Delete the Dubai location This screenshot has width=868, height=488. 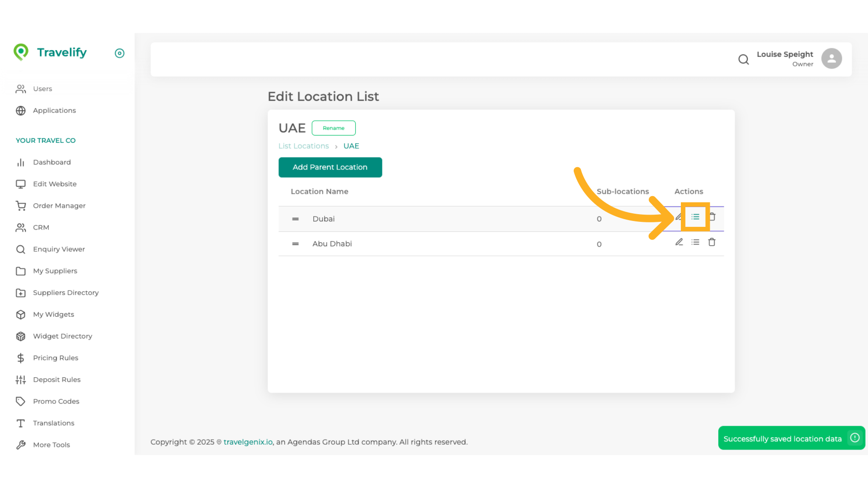[x=713, y=217]
